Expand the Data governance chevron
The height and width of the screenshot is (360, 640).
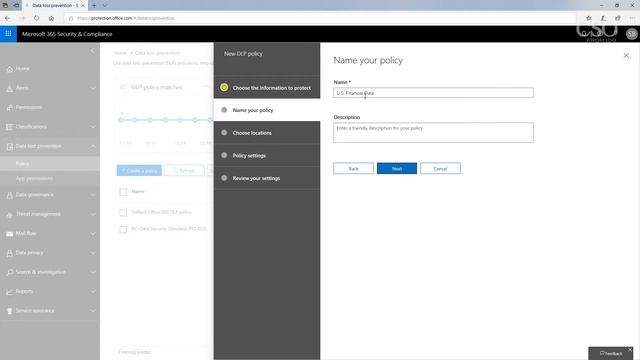(93, 195)
